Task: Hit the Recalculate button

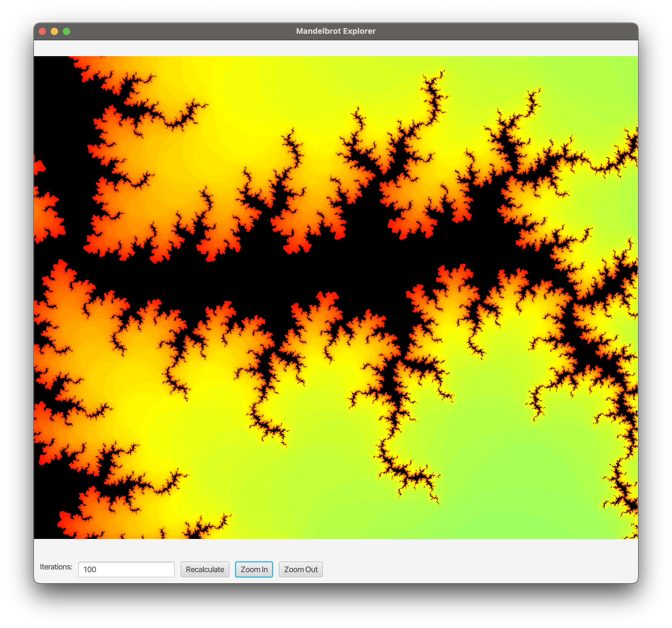Action: 205,569
